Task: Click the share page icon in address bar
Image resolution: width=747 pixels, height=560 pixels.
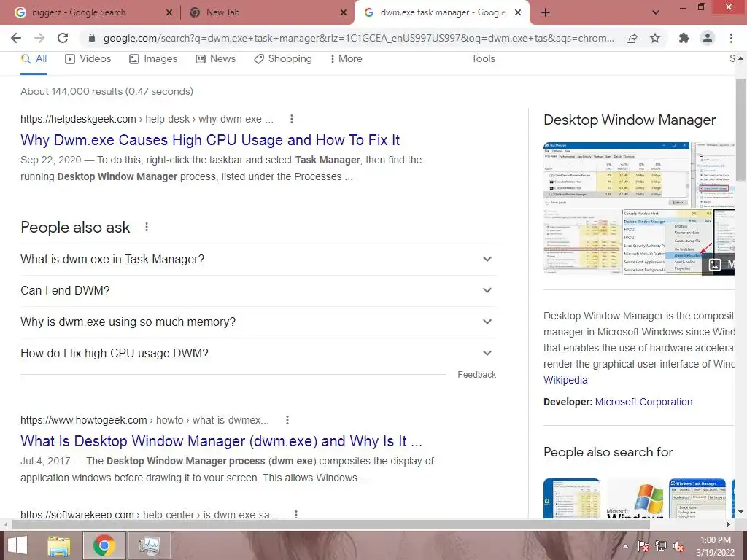Action: 632,38
